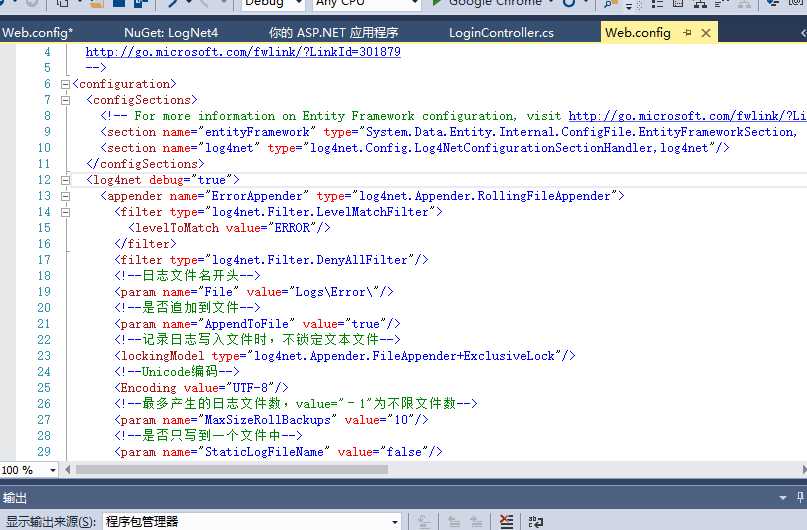Open the Output panel window position menu
This screenshot has width=807, height=530.
[x=783, y=498]
